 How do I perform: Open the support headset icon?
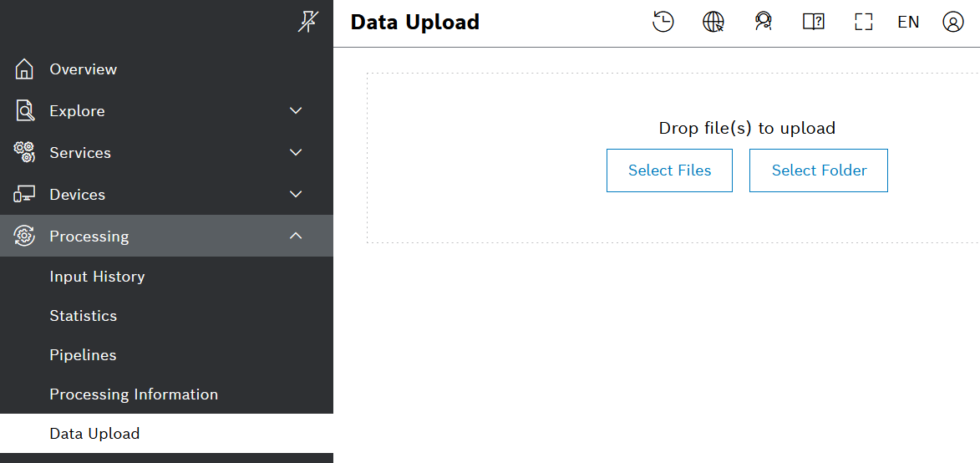(x=763, y=23)
